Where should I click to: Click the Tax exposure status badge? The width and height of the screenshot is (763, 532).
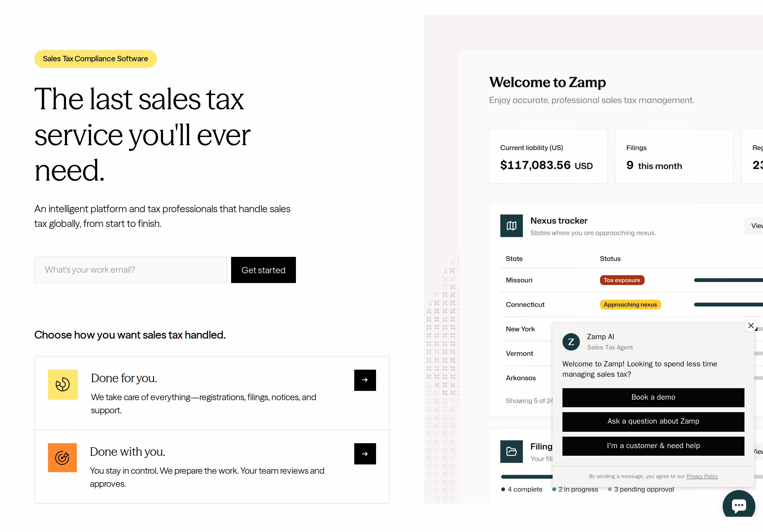point(622,280)
